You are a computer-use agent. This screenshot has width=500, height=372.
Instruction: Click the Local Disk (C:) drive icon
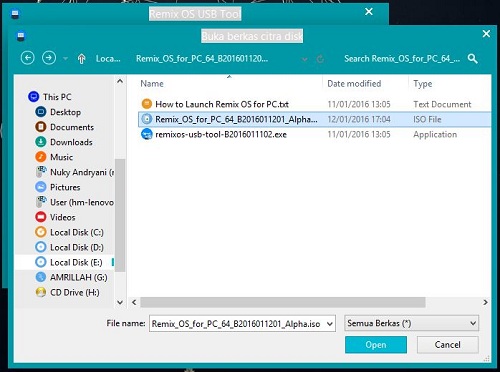(40, 232)
